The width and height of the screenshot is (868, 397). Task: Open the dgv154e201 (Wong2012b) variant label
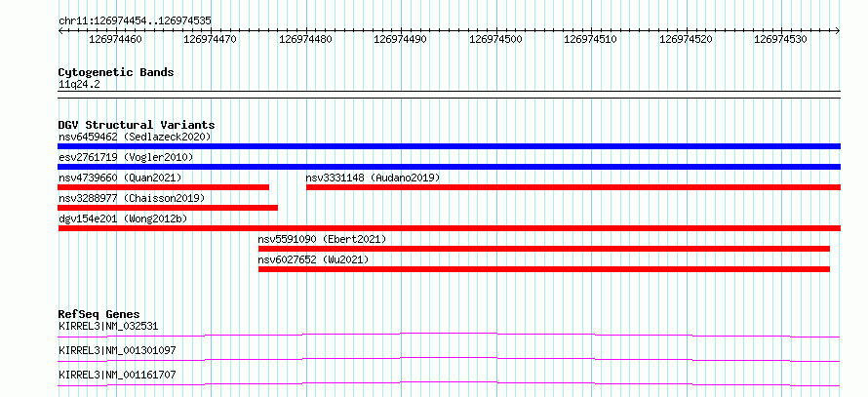[x=123, y=218]
